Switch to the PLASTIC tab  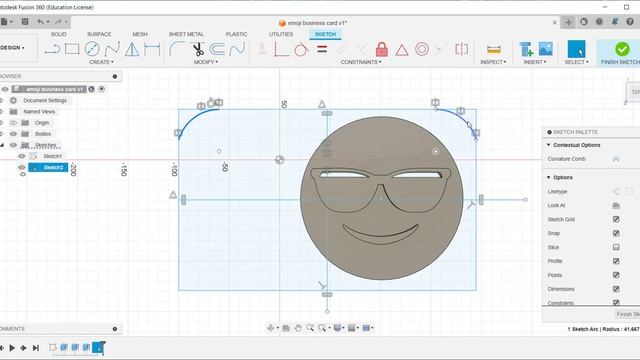click(236, 34)
